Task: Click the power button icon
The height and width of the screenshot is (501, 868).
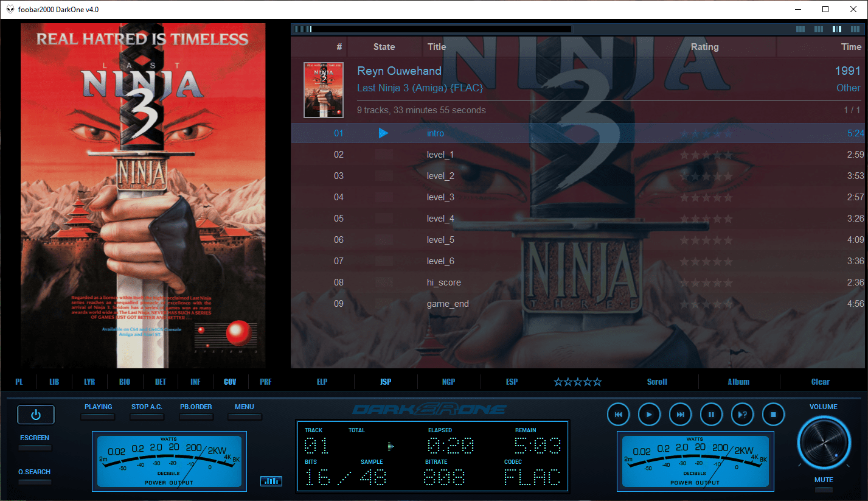Action: [36, 415]
